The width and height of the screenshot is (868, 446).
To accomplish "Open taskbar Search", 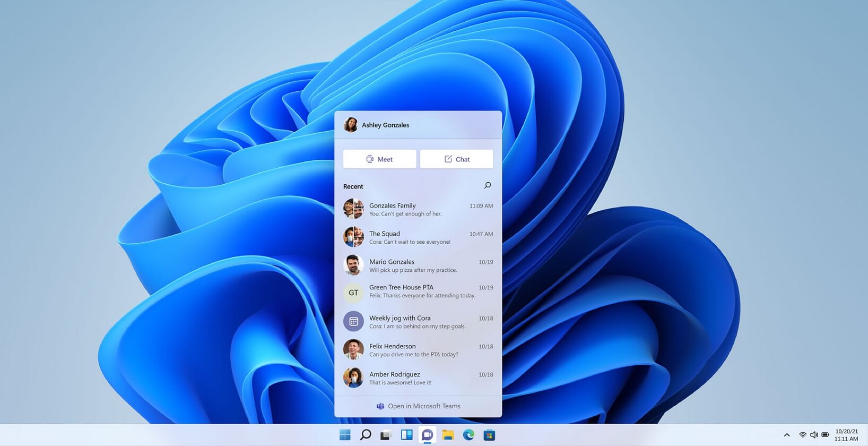I will 366,435.
